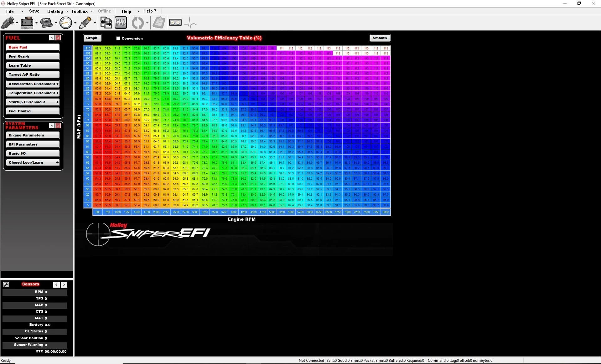This screenshot has height=364, width=601.
Task: Open the Holley EFI ECU toolbar icon
Action: click(47, 23)
